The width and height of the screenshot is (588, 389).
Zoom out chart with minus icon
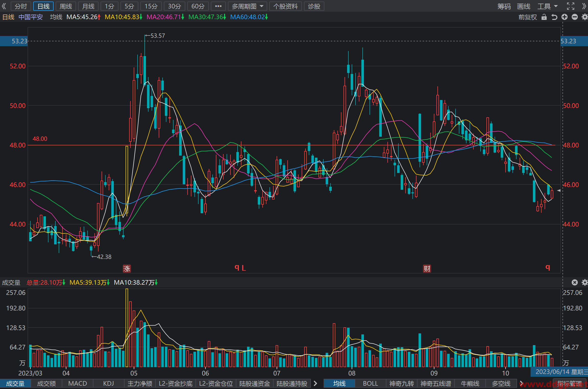[575, 17]
